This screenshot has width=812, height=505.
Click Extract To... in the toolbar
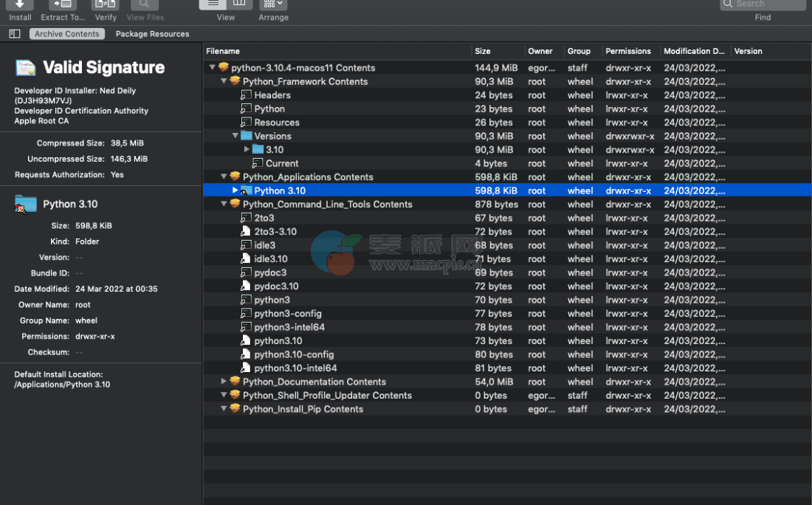(x=63, y=10)
